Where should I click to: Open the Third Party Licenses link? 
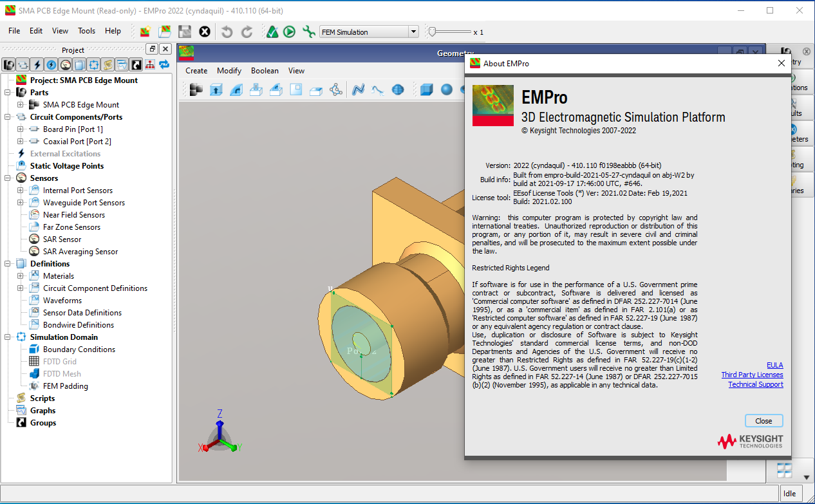pyautogui.click(x=752, y=375)
